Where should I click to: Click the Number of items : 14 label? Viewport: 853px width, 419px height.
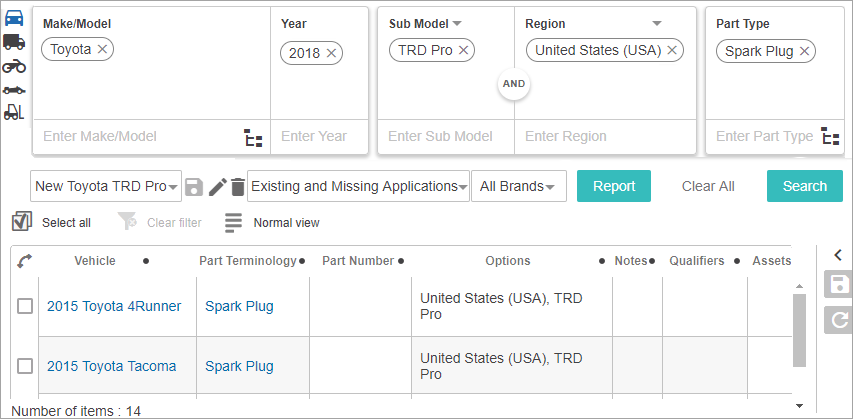76,411
